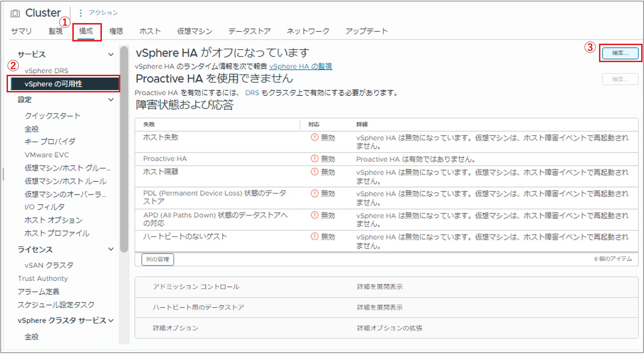Image resolution: width=644 pixels, height=354 pixels.
Task: Open 全般 under 設定
Action: (32, 129)
